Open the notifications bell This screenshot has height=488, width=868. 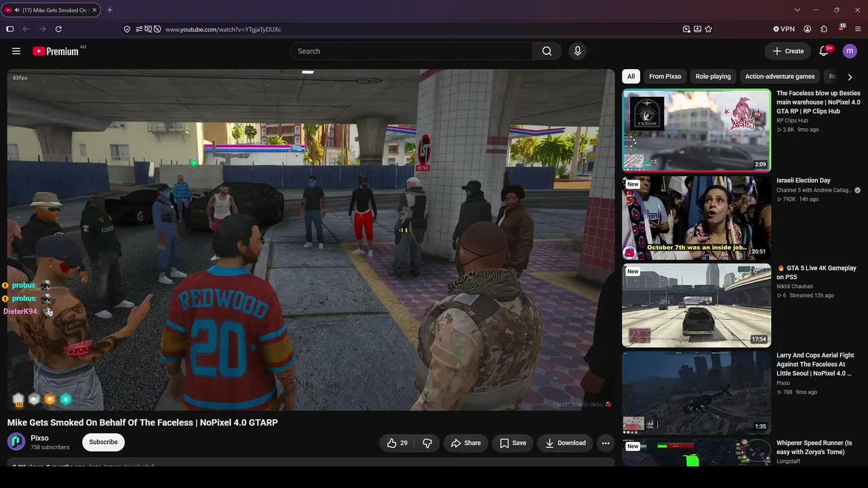coord(825,51)
